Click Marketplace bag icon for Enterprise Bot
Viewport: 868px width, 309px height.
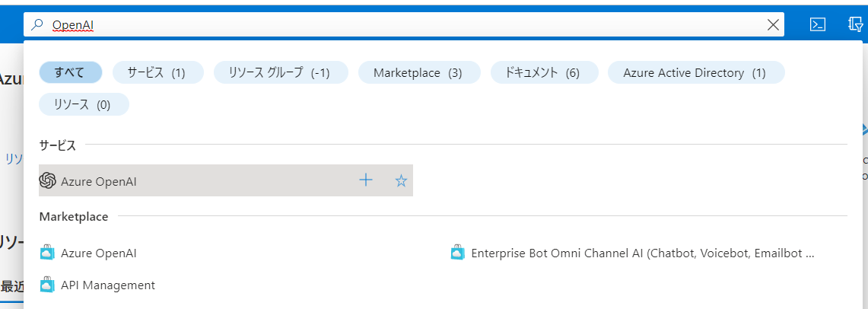[458, 253]
